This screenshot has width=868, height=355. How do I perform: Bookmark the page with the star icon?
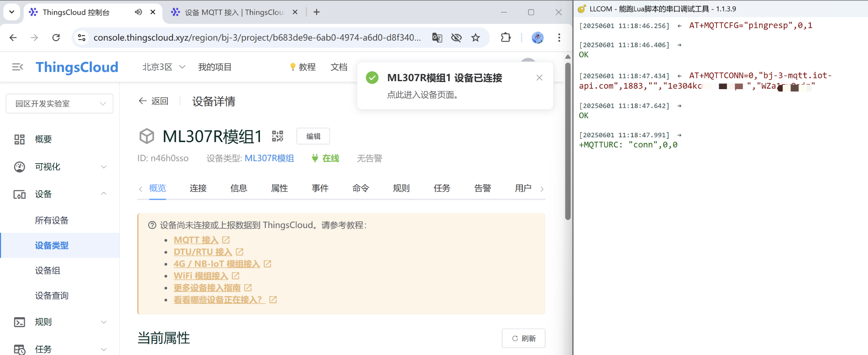pos(475,37)
